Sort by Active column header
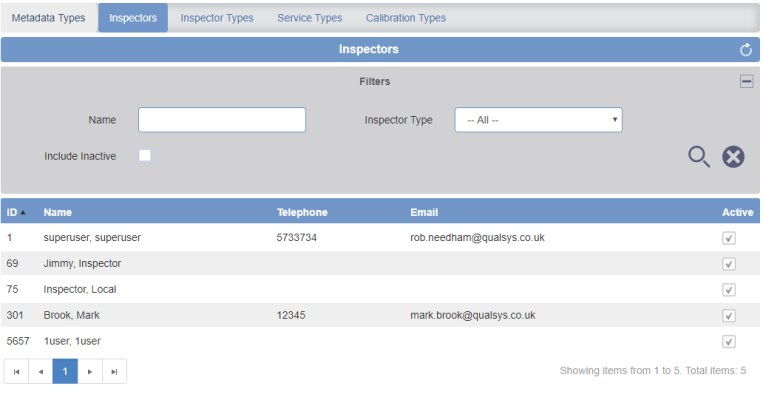 pos(738,213)
